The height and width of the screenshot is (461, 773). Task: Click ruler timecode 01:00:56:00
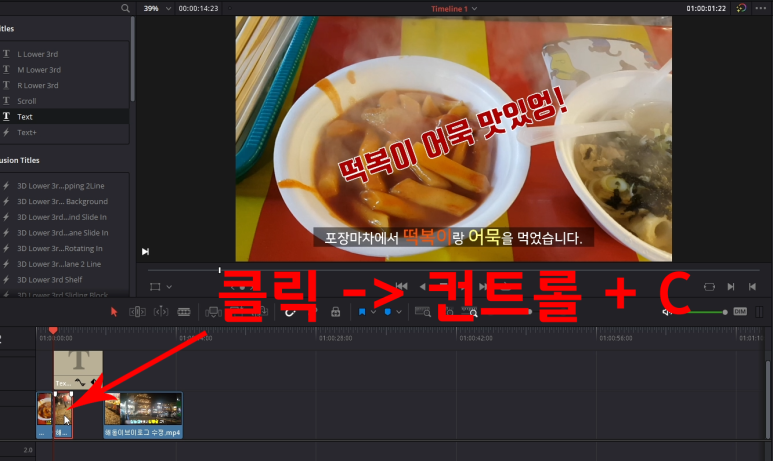click(x=616, y=338)
